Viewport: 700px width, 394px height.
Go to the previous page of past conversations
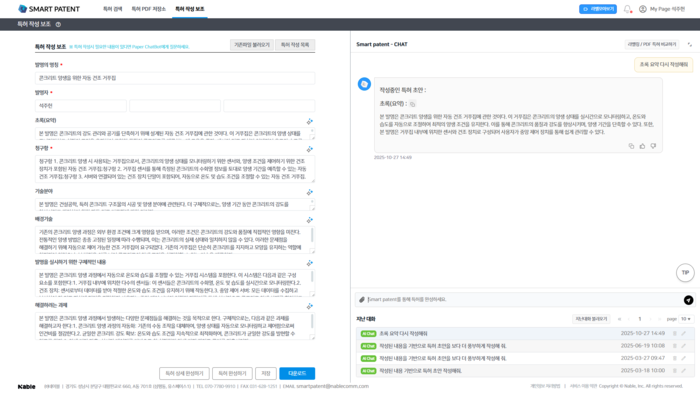click(629, 319)
